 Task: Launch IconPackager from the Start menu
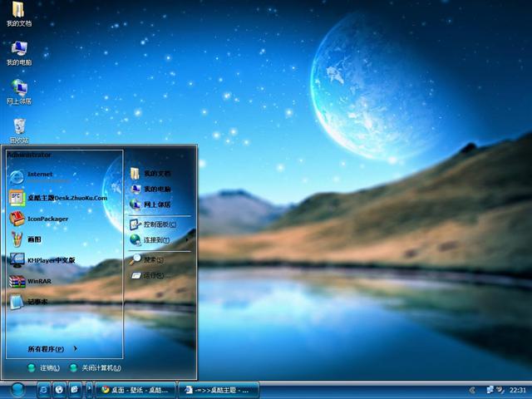39,219
